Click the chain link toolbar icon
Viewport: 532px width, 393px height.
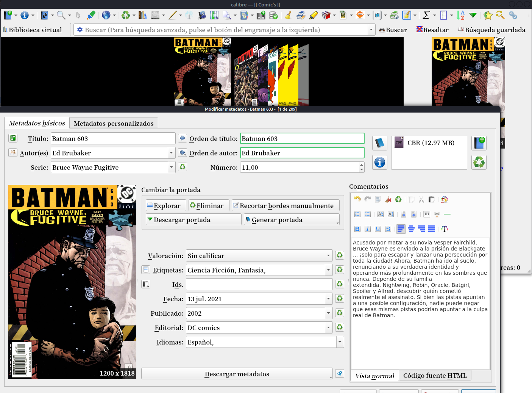[x=513, y=15]
